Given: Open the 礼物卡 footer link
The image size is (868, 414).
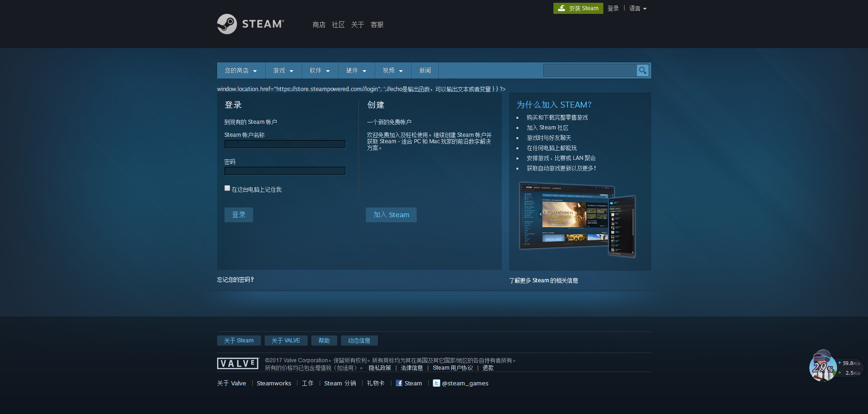Looking at the screenshot, I should [376, 383].
